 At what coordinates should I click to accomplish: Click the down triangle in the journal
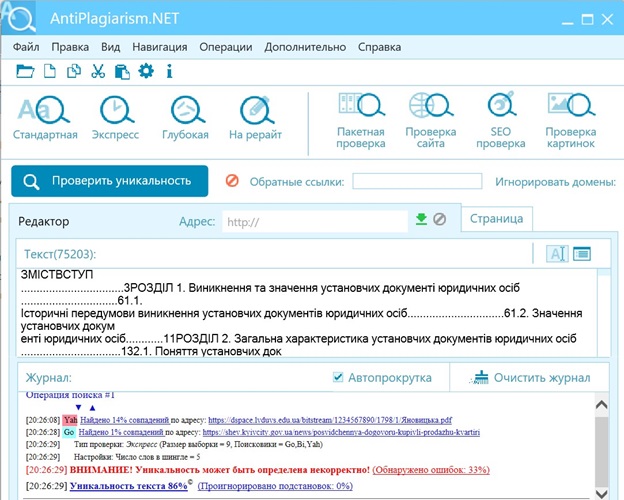click(78, 408)
